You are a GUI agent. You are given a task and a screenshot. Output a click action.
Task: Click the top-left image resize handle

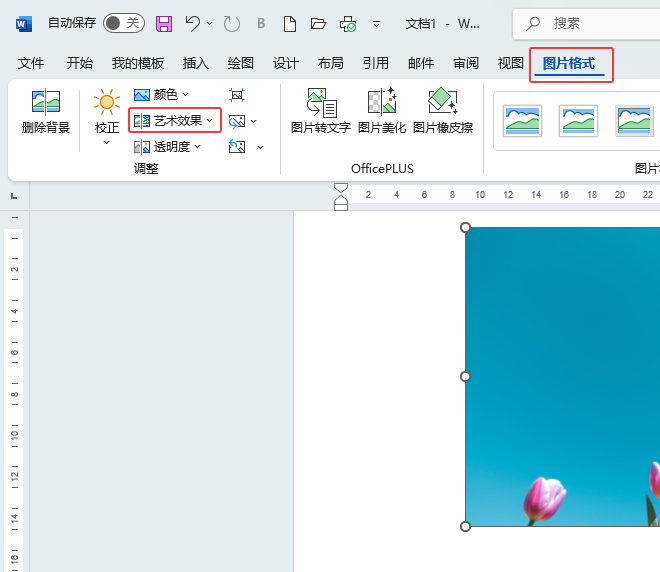[x=465, y=228]
